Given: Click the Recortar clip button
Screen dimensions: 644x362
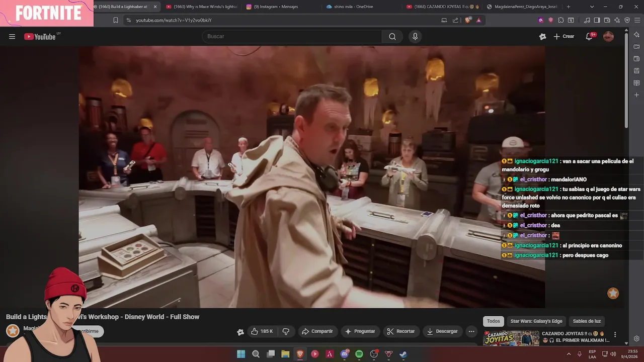Looking at the screenshot, I should pyautogui.click(x=401, y=331).
